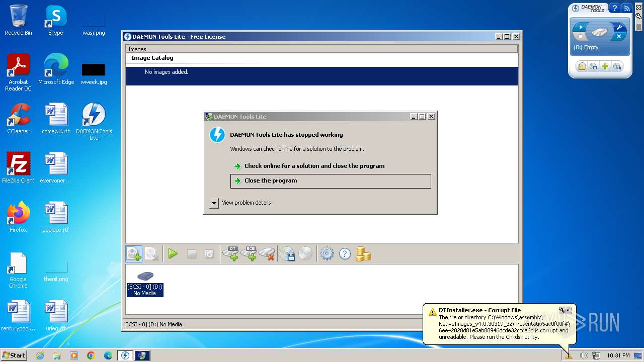Screen dimensions: 644x362
Task: Select the FileZilla Client desktop icon
Action: coord(18,168)
